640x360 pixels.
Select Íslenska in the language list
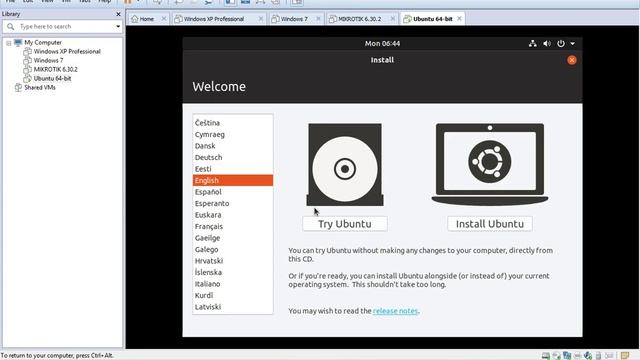click(233, 272)
